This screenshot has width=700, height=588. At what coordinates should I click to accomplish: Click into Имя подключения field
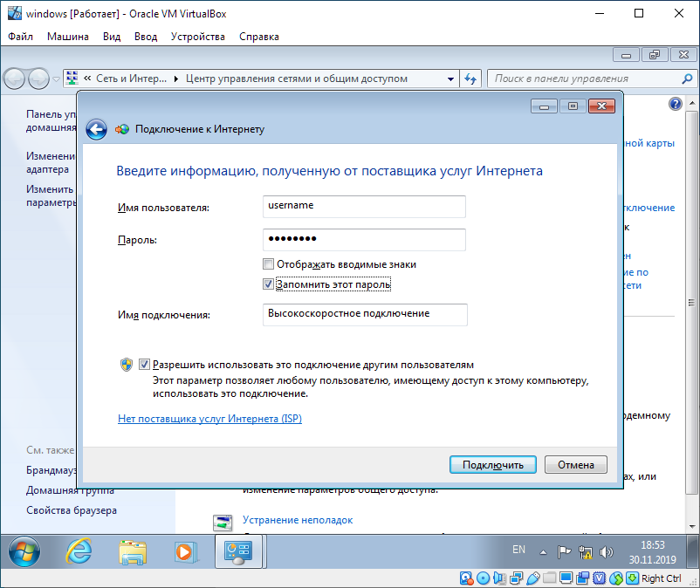pyautogui.click(x=365, y=315)
